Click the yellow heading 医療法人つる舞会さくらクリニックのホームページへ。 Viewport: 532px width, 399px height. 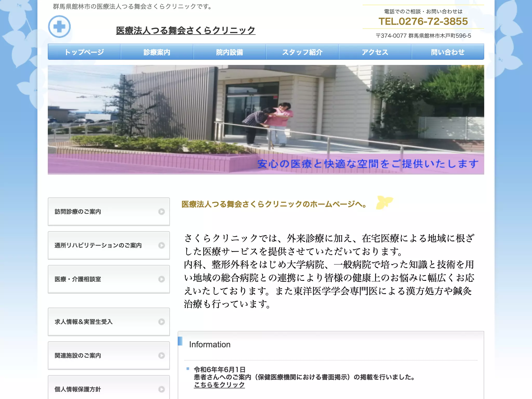click(x=274, y=204)
